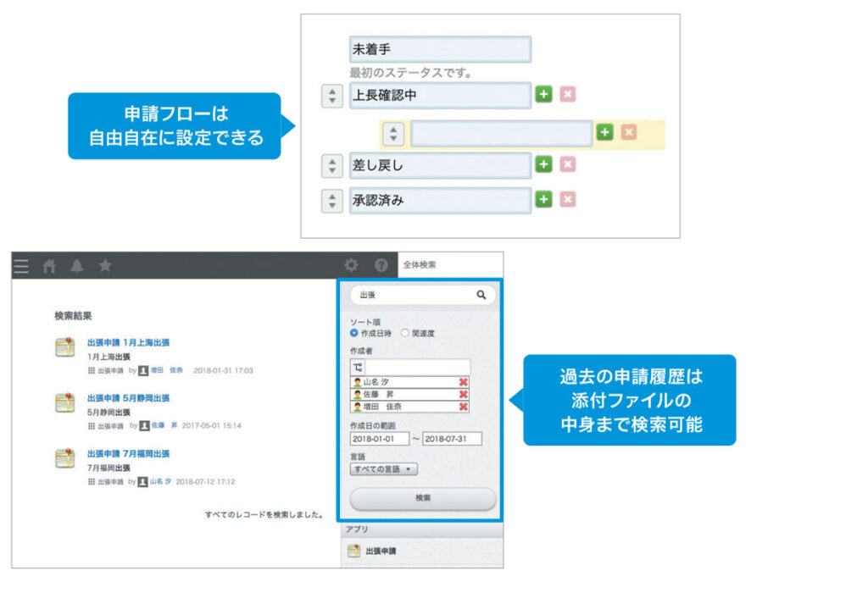Select the 関連度 sort radio button

click(x=405, y=332)
